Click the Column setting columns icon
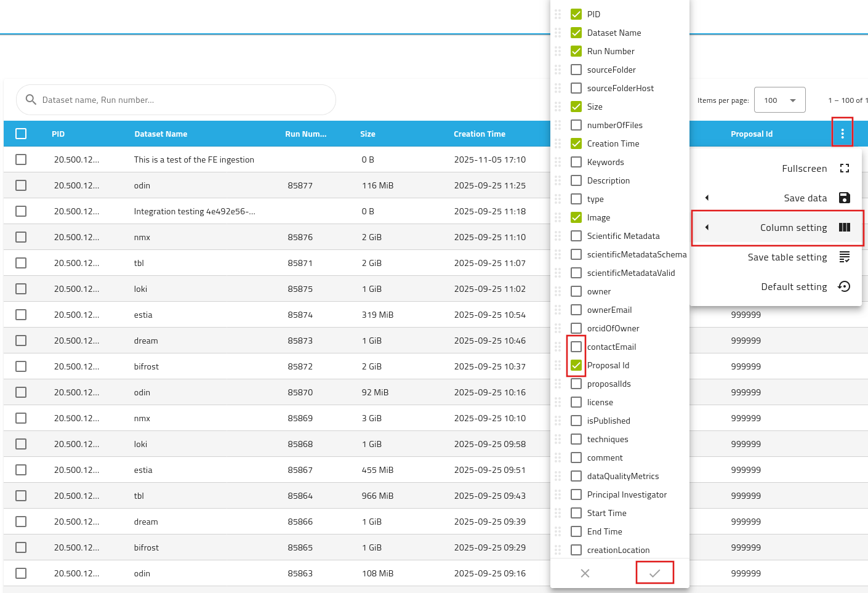 (x=844, y=227)
